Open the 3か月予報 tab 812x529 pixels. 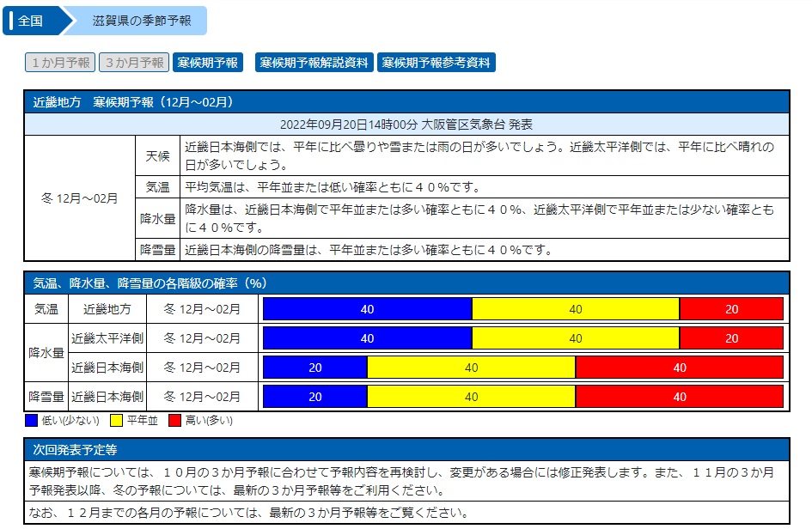(x=134, y=63)
